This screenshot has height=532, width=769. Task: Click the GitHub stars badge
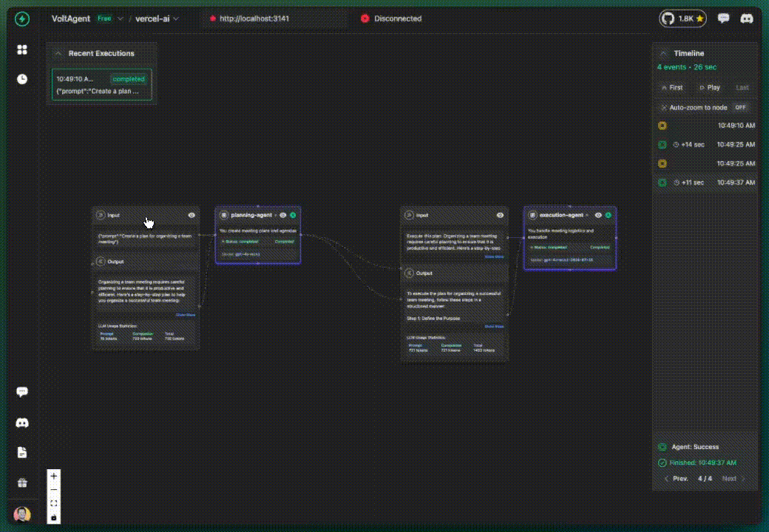(682, 18)
